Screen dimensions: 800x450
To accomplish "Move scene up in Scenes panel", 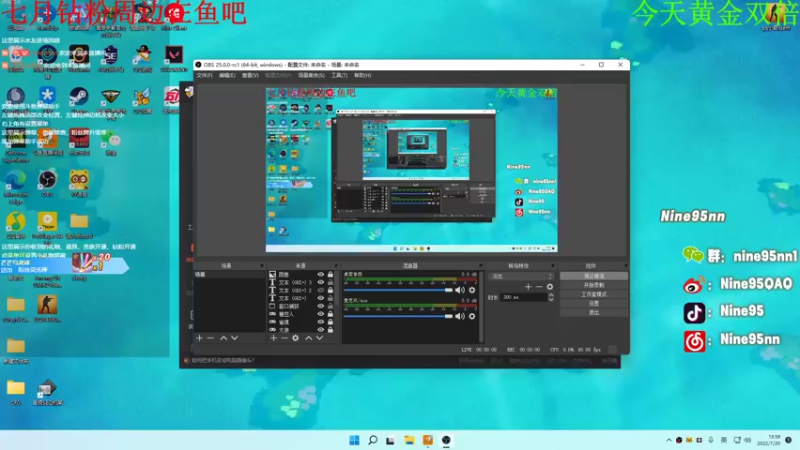I will tap(223, 338).
